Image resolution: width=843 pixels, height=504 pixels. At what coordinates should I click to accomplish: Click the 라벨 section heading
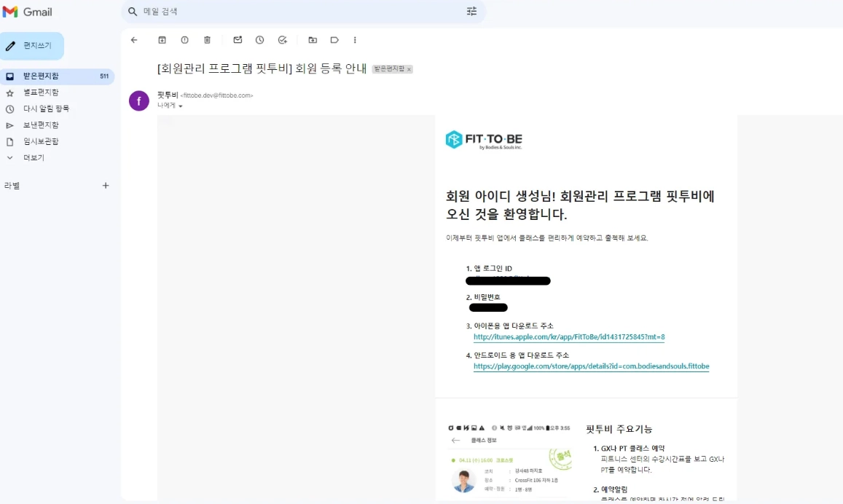(12, 186)
